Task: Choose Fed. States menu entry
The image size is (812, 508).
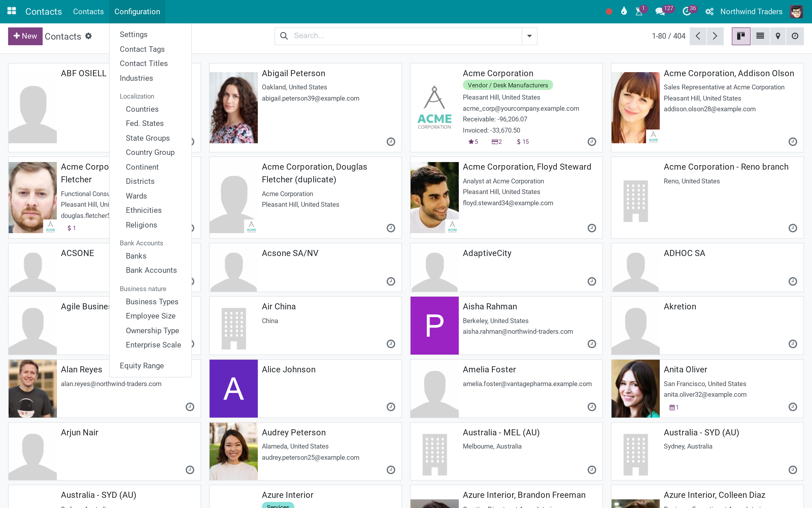Action: [145, 123]
